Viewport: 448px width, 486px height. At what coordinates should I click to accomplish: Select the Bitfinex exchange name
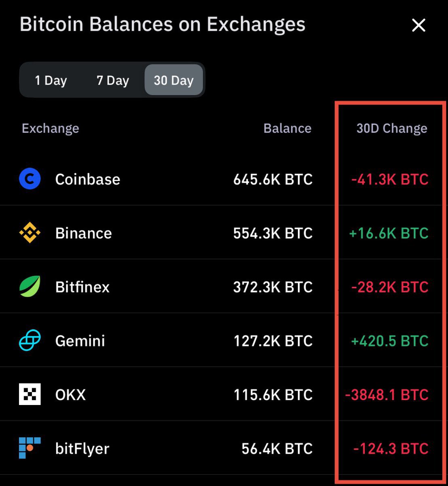(x=82, y=287)
